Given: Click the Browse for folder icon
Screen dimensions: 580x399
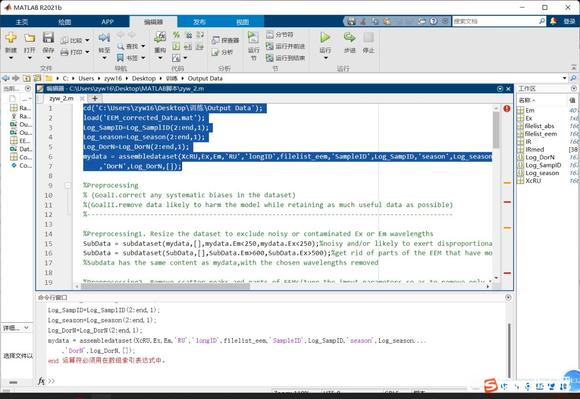Looking at the screenshot, I should (x=37, y=78).
